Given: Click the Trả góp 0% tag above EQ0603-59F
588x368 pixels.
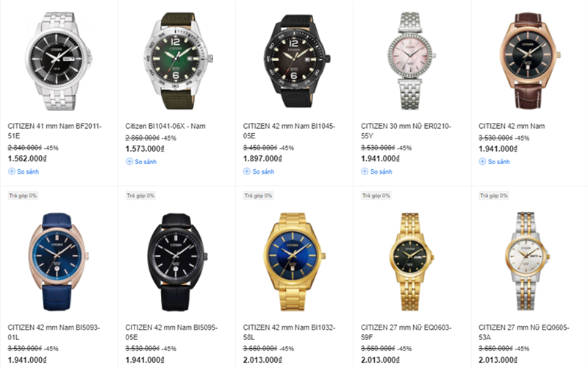Looking at the screenshot, I should point(376,196).
